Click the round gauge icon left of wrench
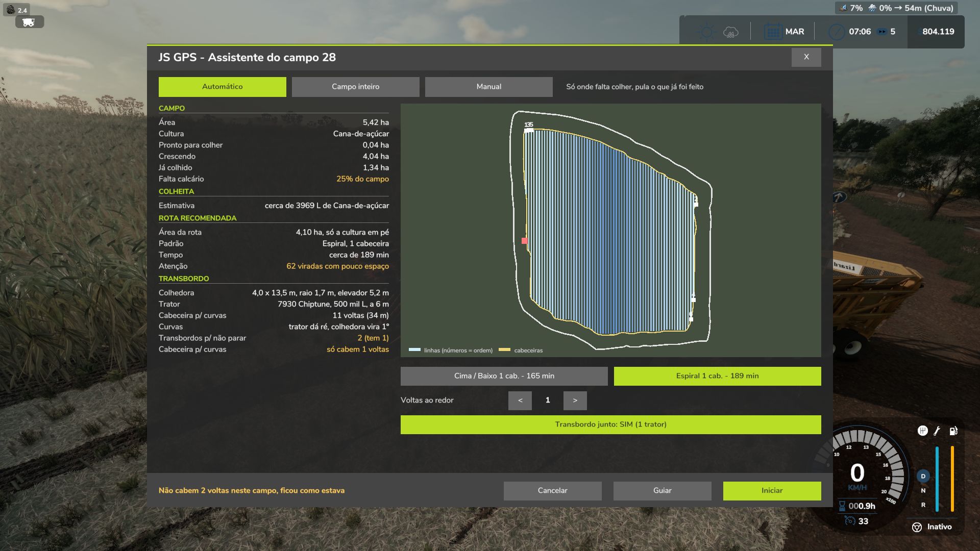The image size is (980, 551). (x=922, y=431)
